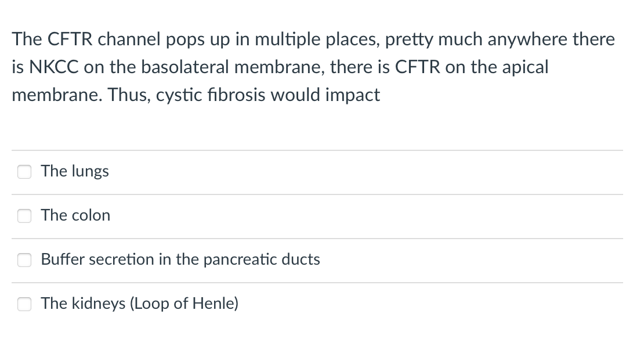
Task: Click 'pancreatic ducts' in third option
Action: [262, 259]
